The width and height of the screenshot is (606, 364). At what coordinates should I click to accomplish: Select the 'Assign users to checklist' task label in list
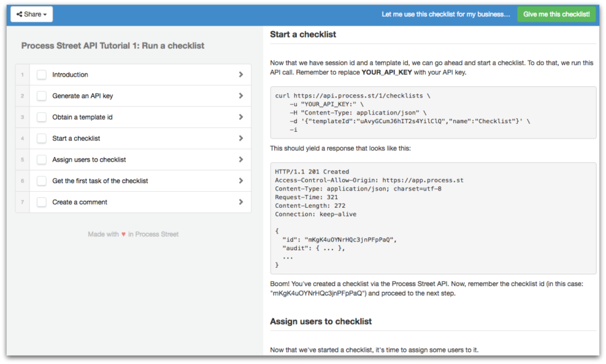point(89,159)
